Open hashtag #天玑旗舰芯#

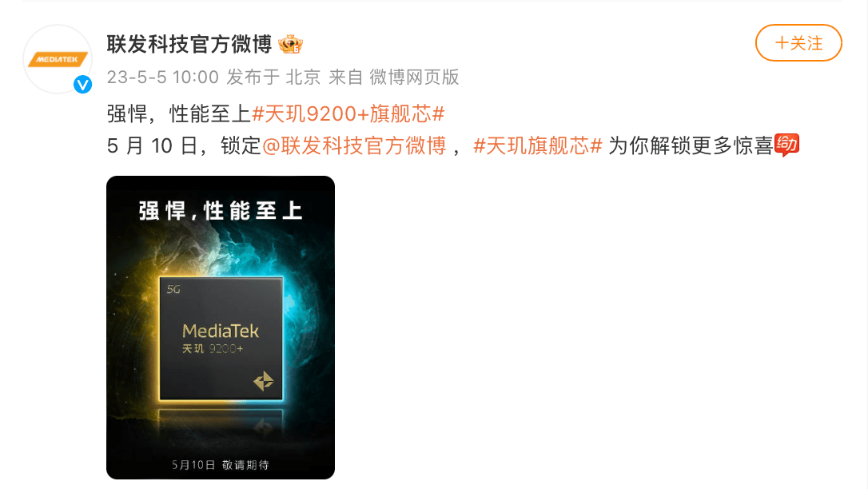(538, 145)
